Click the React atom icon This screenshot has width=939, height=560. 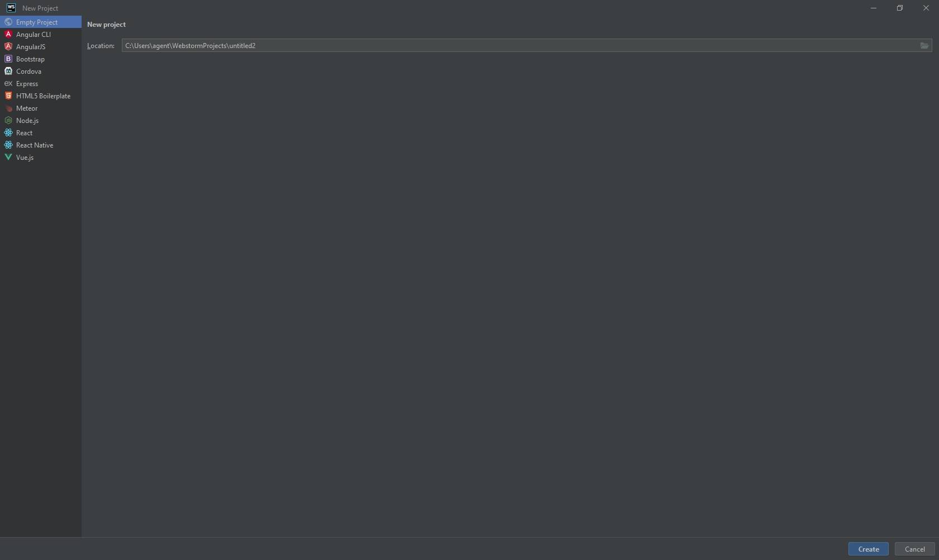(x=8, y=132)
